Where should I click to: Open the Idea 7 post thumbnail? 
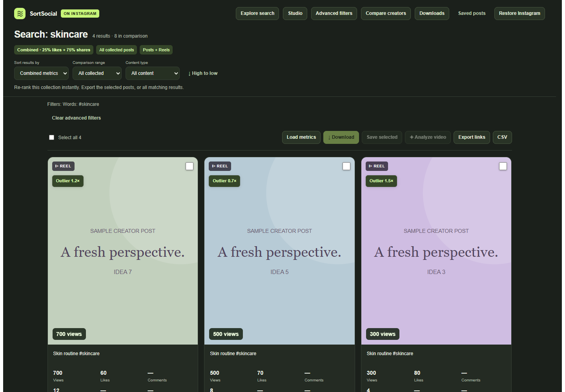(x=123, y=251)
